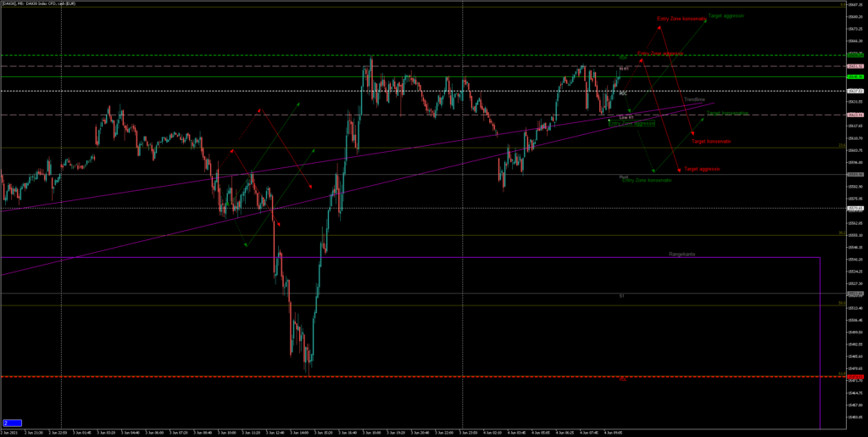
Task: Click the candle low near red dashed line
Action: point(309,370)
